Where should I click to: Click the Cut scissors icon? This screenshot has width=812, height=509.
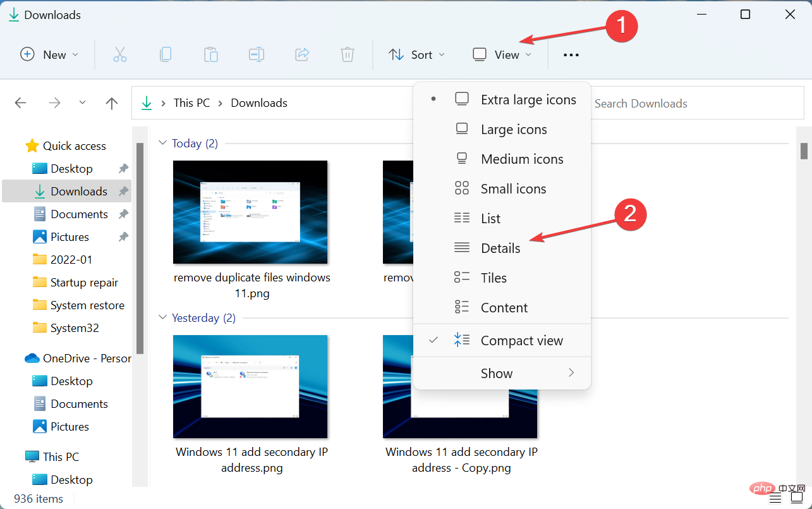click(x=120, y=55)
